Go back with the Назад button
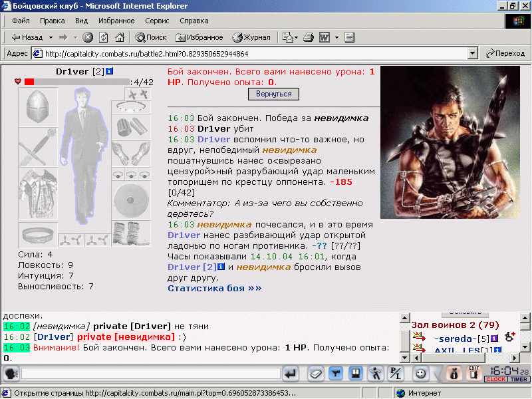Screen dimensions: 532x399 [x=27, y=37]
